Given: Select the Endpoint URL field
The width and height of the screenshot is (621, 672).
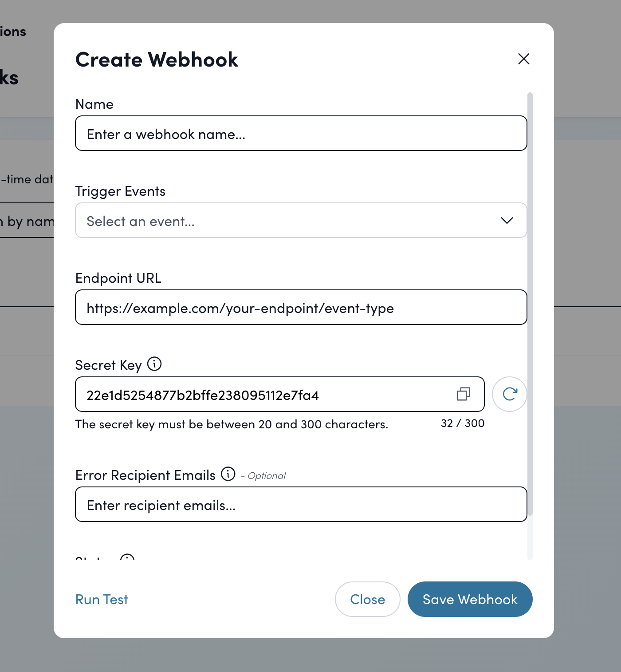Looking at the screenshot, I should tap(301, 307).
